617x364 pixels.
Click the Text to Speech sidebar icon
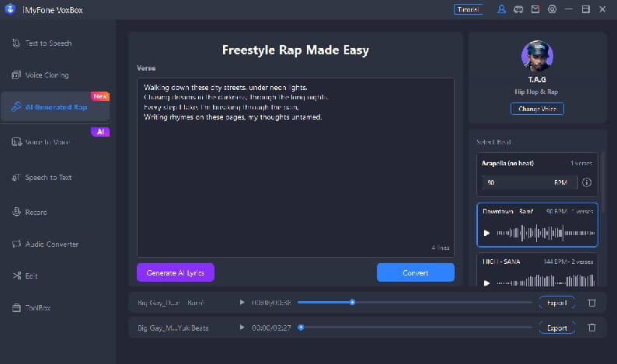pos(16,43)
